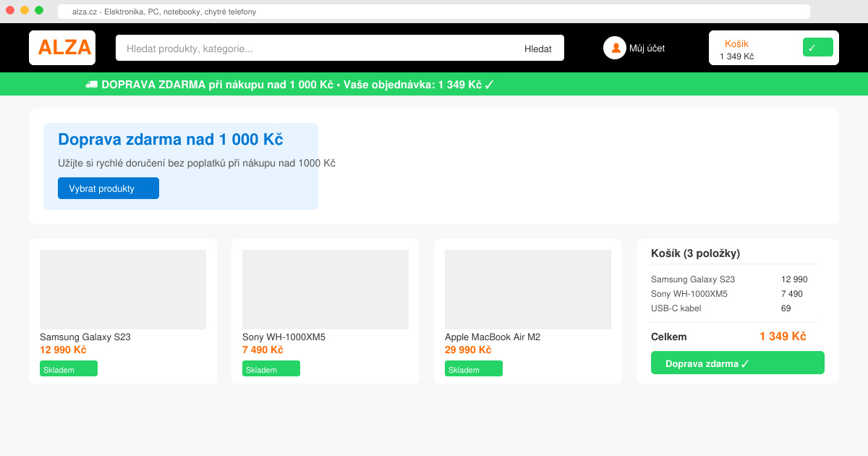This screenshot has height=456, width=868.
Task: Click the Košík (3 položky) heading
Action: click(x=695, y=253)
